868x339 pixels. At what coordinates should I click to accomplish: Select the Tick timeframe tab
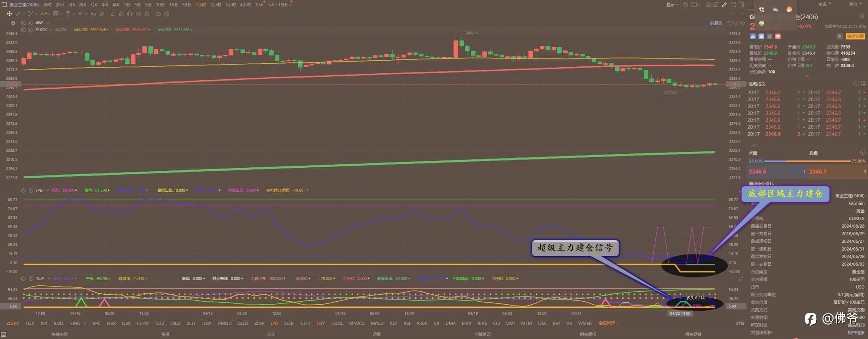[259, 5]
